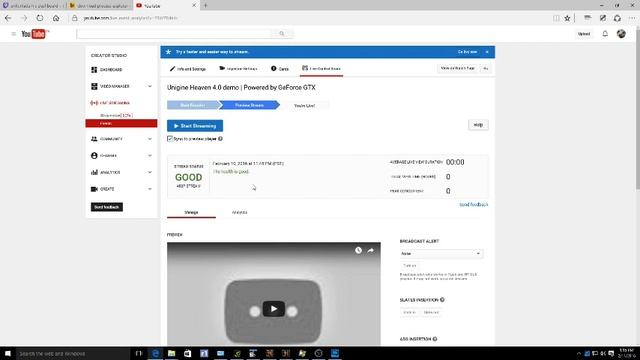Click the Ads Insertion help icon
The image size is (640, 360).
(x=435, y=339)
